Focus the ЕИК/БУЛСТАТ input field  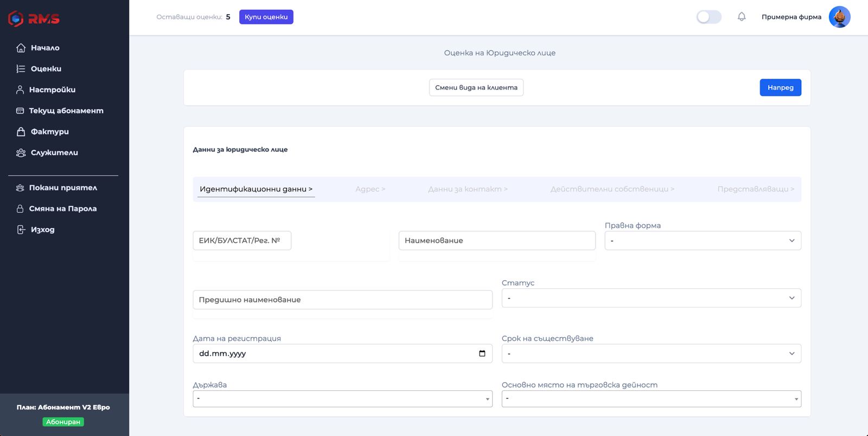coord(242,241)
